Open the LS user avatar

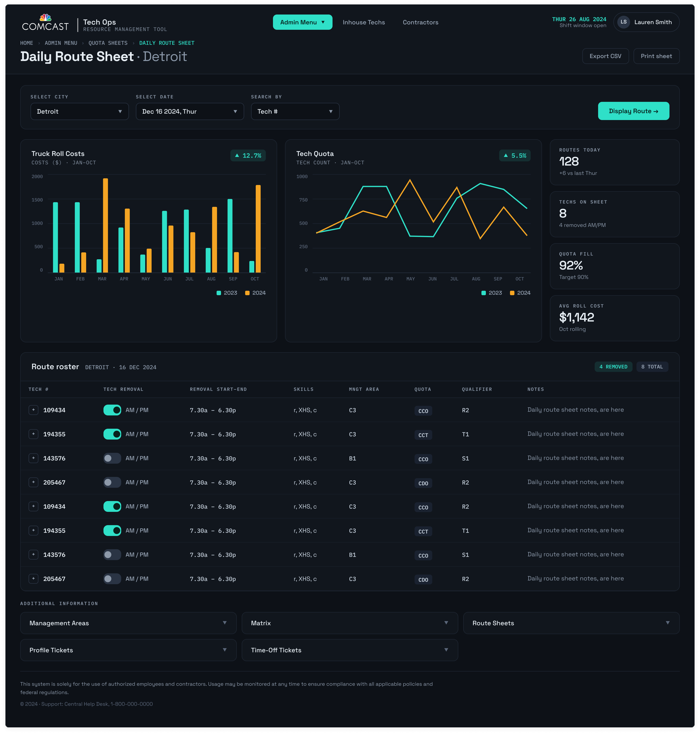tap(623, 22)
